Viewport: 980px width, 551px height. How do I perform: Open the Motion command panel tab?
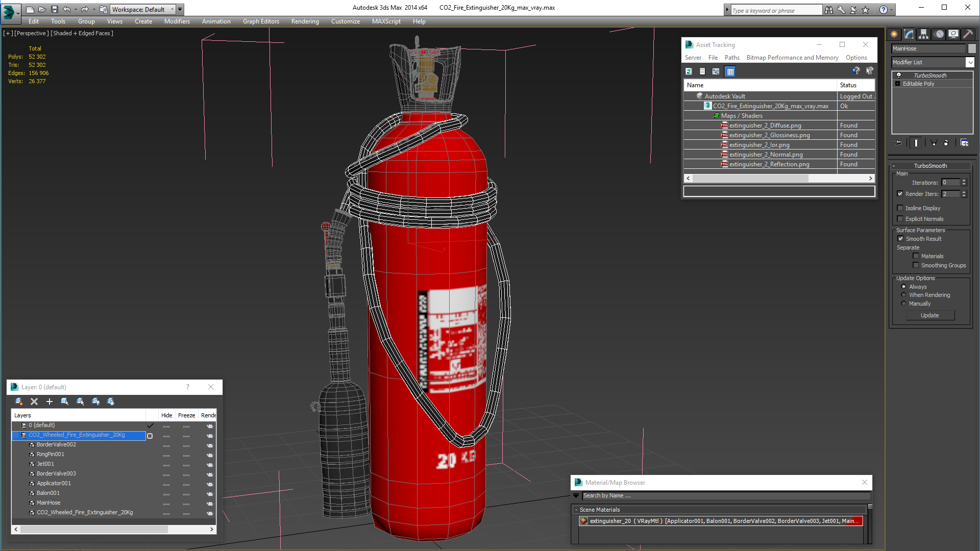[939, 34]
